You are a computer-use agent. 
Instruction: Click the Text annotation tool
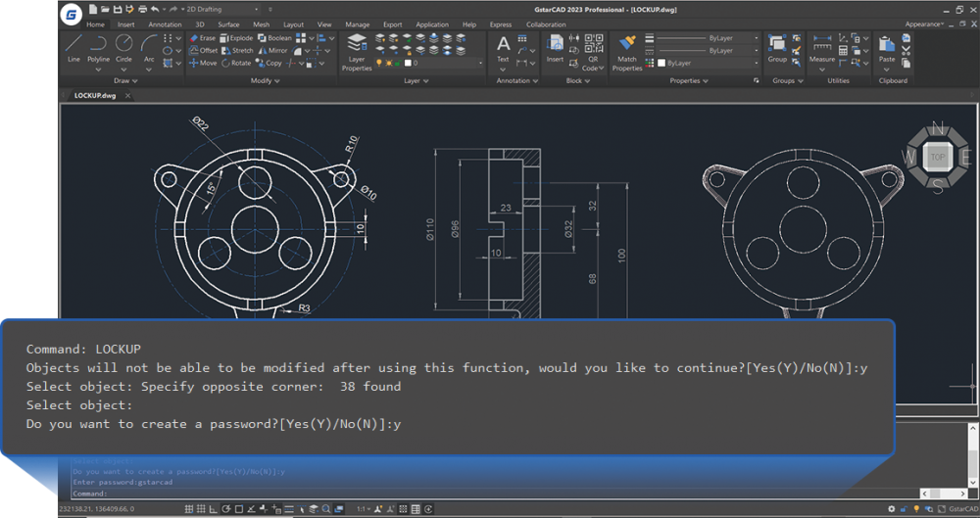[503, 49]
